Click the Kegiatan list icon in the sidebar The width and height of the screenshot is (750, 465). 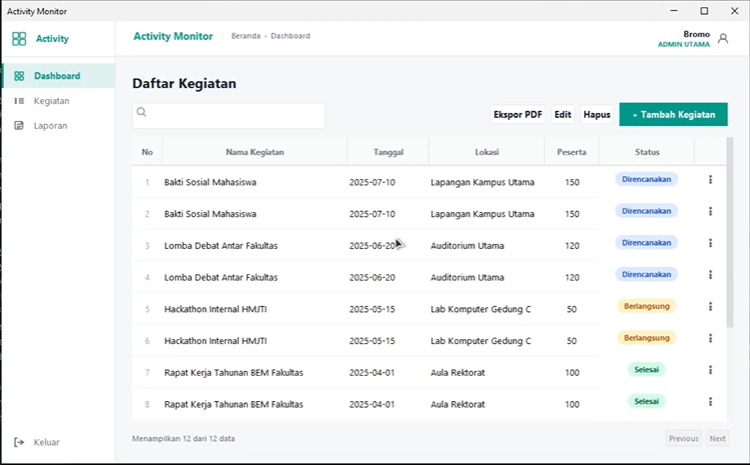(19, 101)
